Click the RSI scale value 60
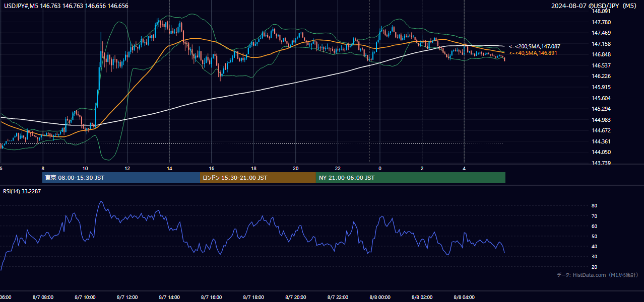Image resolution: width=644 pixels, height=302 pixels. 595,226
